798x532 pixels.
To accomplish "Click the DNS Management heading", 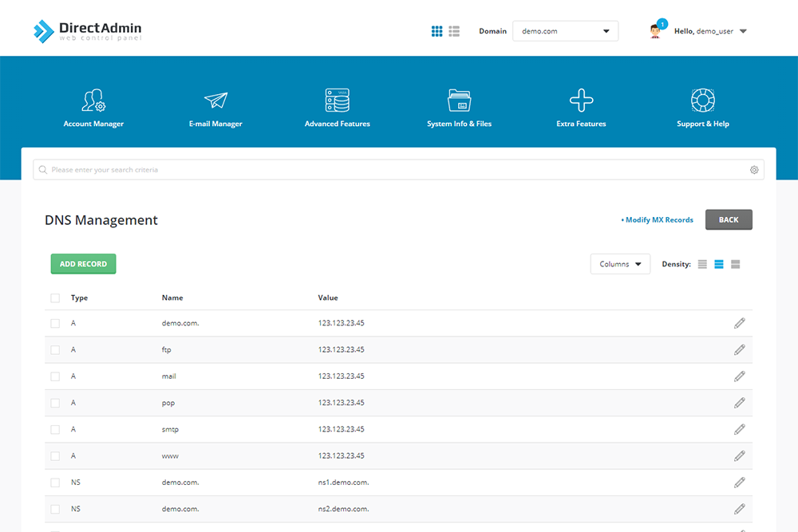I will (x=101, y=219).
